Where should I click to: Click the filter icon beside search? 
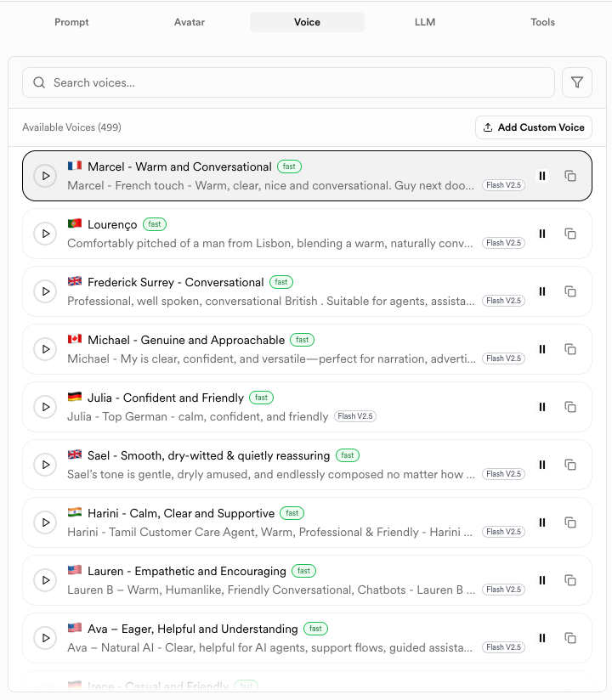pos(577,82)
